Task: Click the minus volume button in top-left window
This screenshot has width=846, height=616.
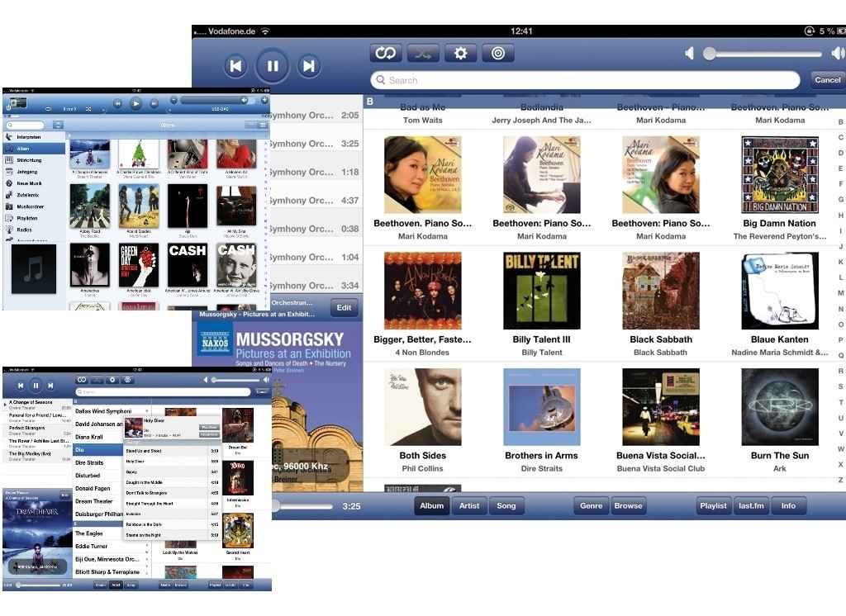Action: tap(173, 101)
